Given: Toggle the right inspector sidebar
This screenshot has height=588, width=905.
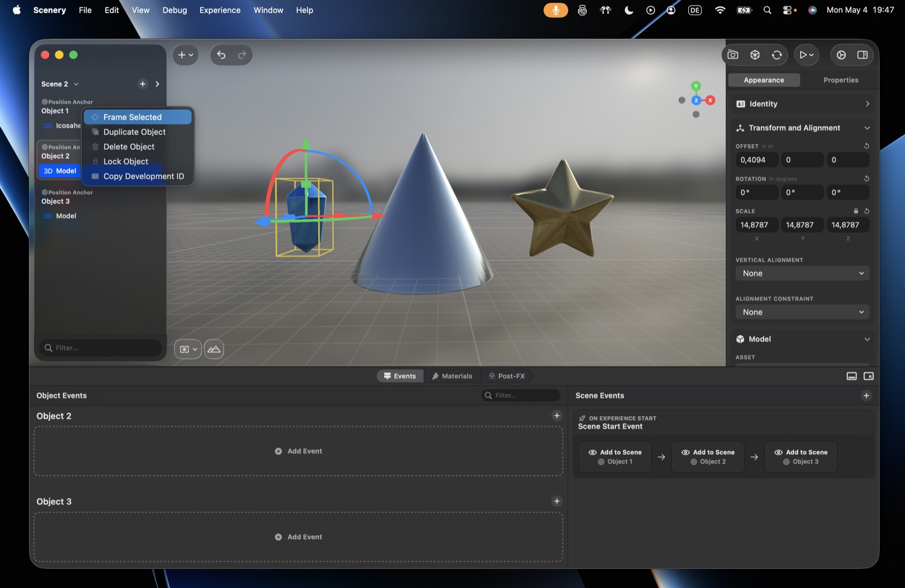Looking at the screenshot, I should coord(863,55).
